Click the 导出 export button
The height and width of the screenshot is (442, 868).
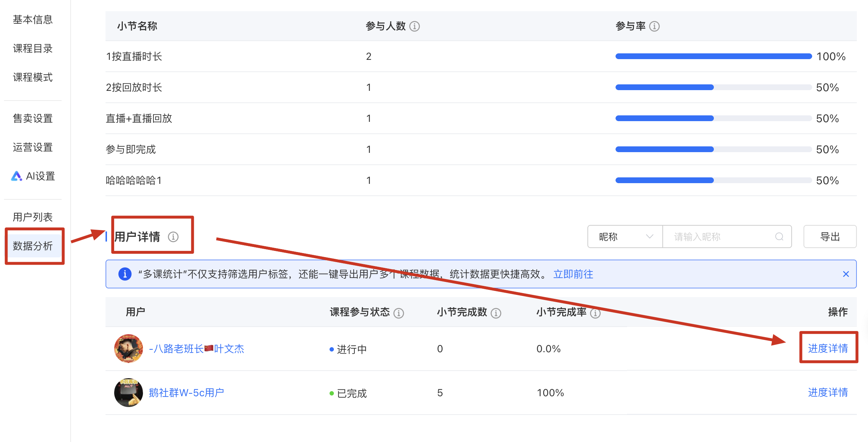(830, 237)
